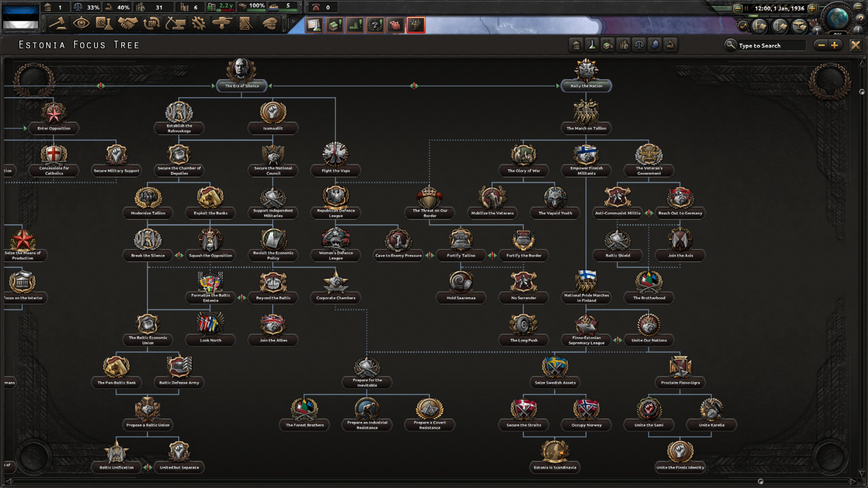Toggle the political filter (columned building icon)
This screenshot has width=868, height=488.
576,45
